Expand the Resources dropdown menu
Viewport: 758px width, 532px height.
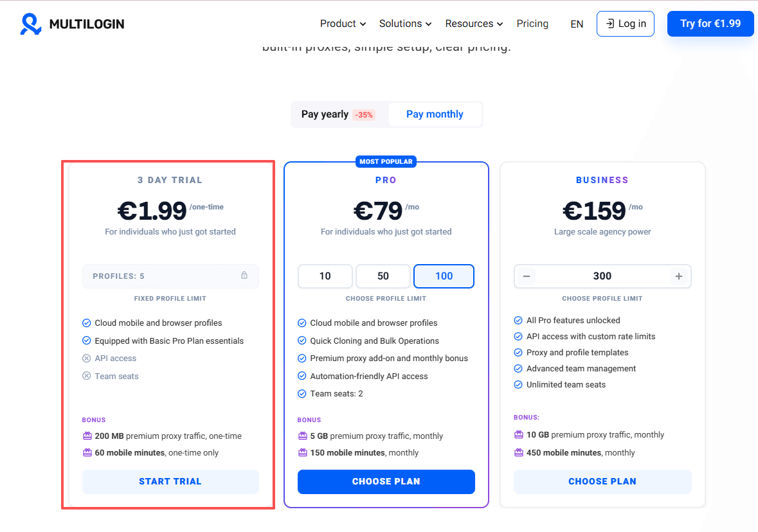(x=474, y=24)
